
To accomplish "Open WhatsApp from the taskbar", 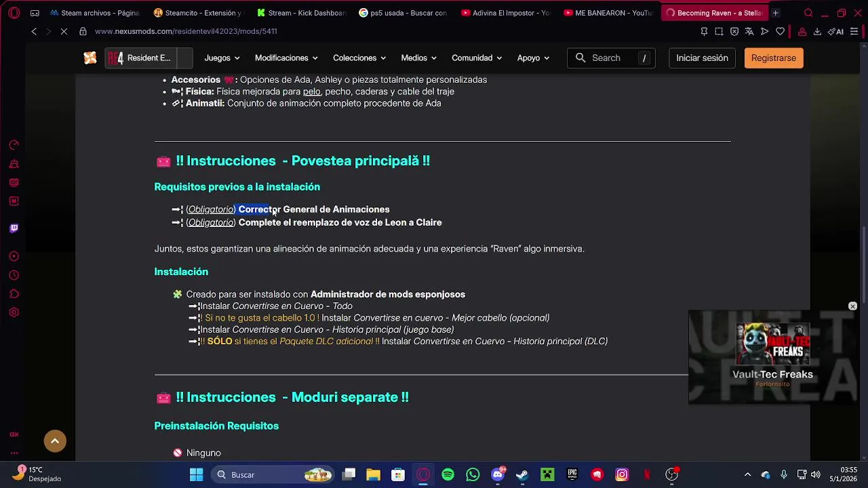I will point(473,474).
